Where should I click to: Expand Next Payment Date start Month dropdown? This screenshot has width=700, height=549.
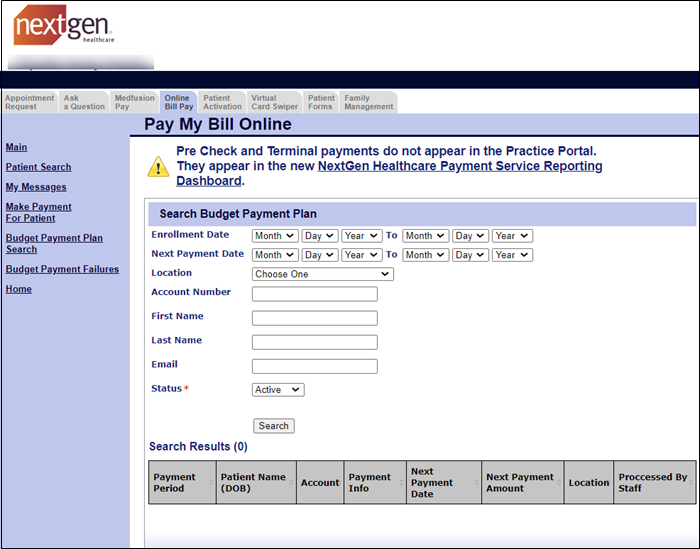275,255
